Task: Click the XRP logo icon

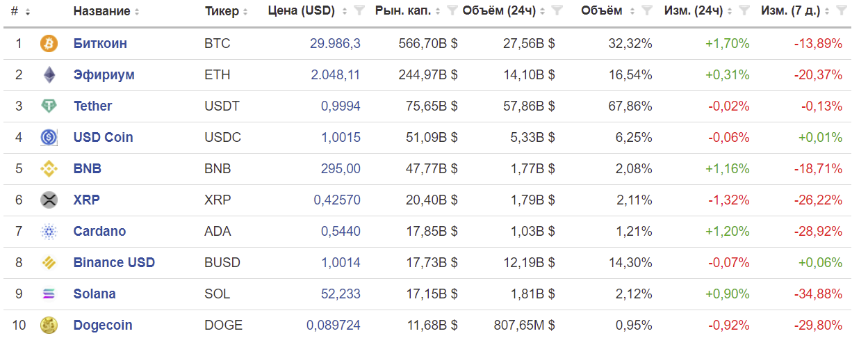Action: 49,200
